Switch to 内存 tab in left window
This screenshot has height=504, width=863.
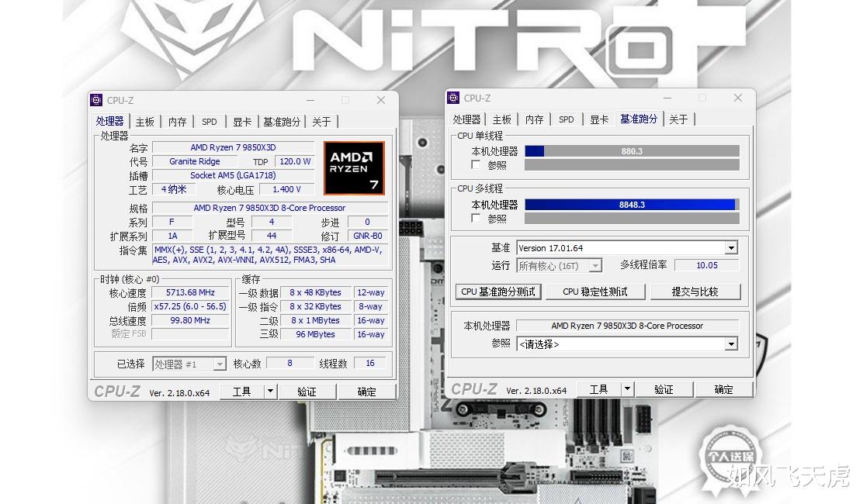[x=177, y=122]
